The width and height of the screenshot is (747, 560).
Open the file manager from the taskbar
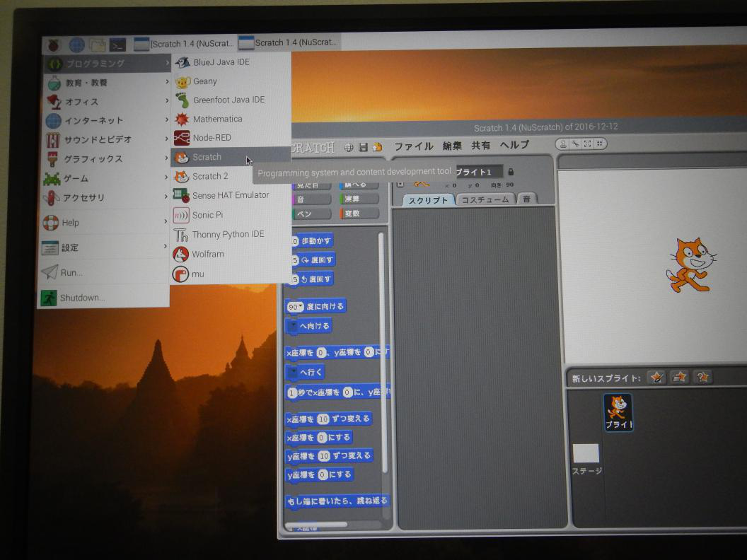point(97,45)
